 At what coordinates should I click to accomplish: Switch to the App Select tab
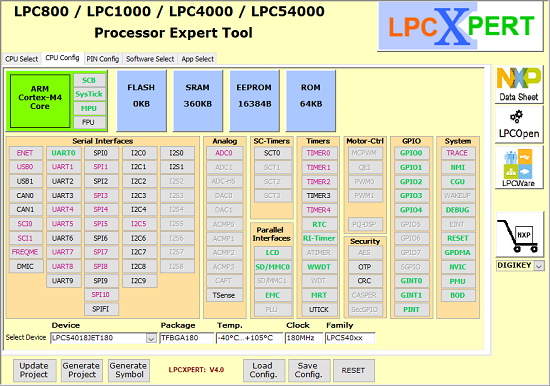tap(197, 59)
